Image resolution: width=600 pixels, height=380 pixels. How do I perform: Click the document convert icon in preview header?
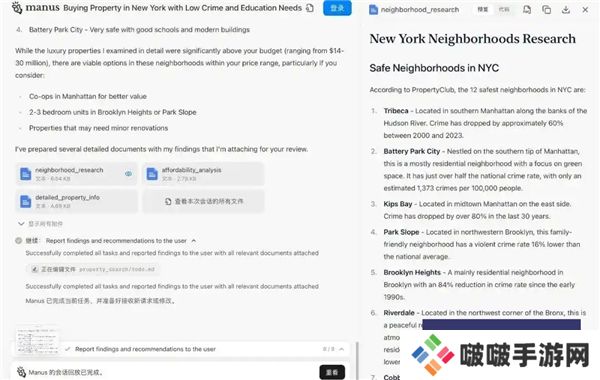527,10
